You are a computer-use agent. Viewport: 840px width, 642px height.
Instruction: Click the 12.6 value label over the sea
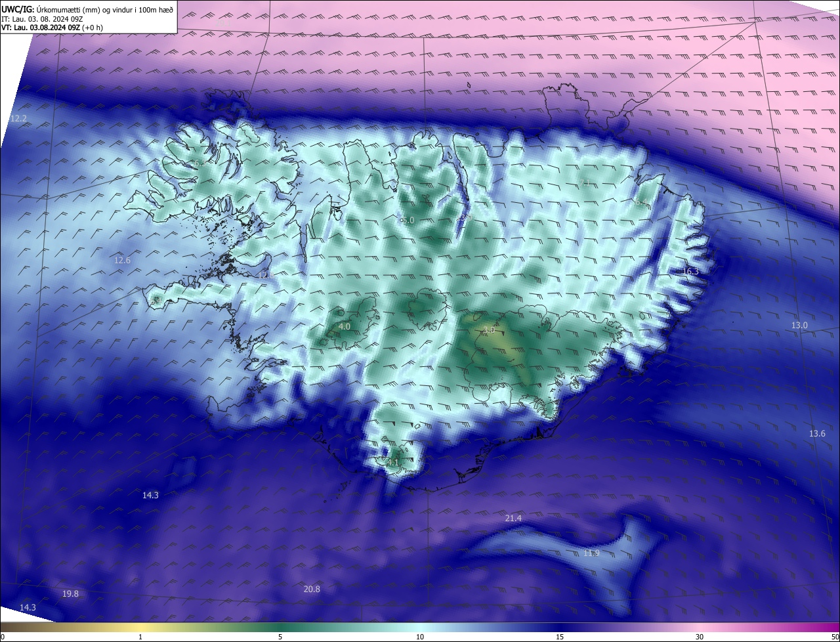tap(123, 261)
